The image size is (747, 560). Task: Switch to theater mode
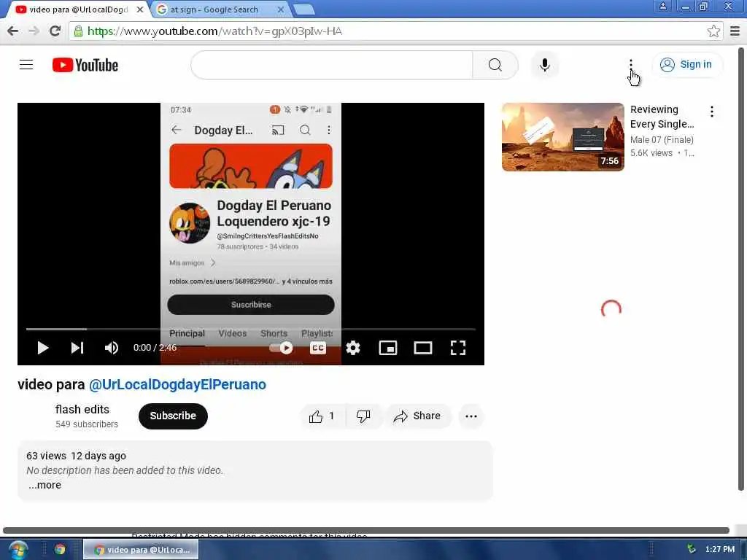(423, 348)
